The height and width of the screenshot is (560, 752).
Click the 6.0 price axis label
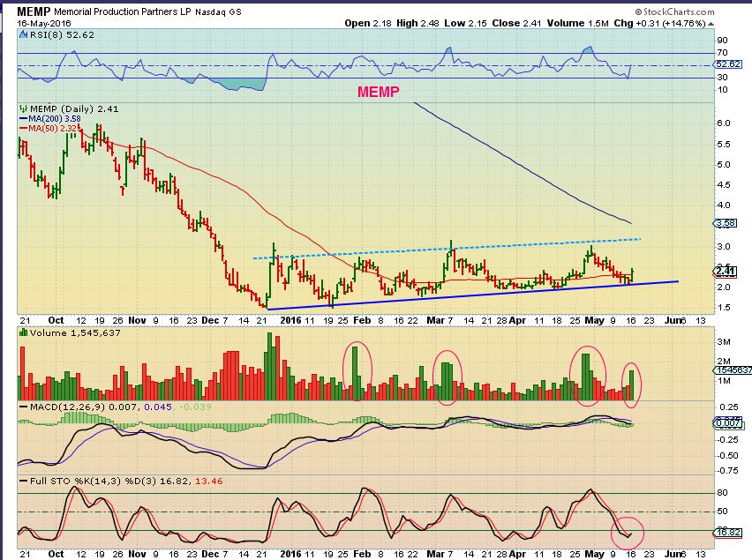pos(723,123)
